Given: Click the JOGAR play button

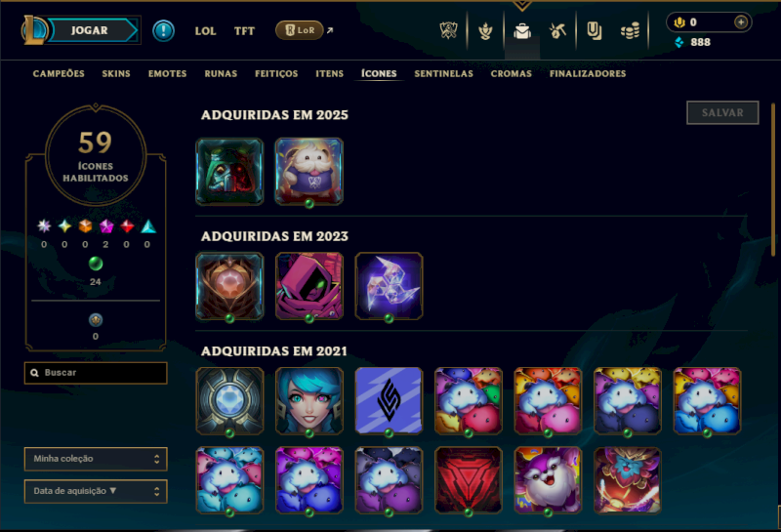Looking at the screenshot, I should (90, 30).
